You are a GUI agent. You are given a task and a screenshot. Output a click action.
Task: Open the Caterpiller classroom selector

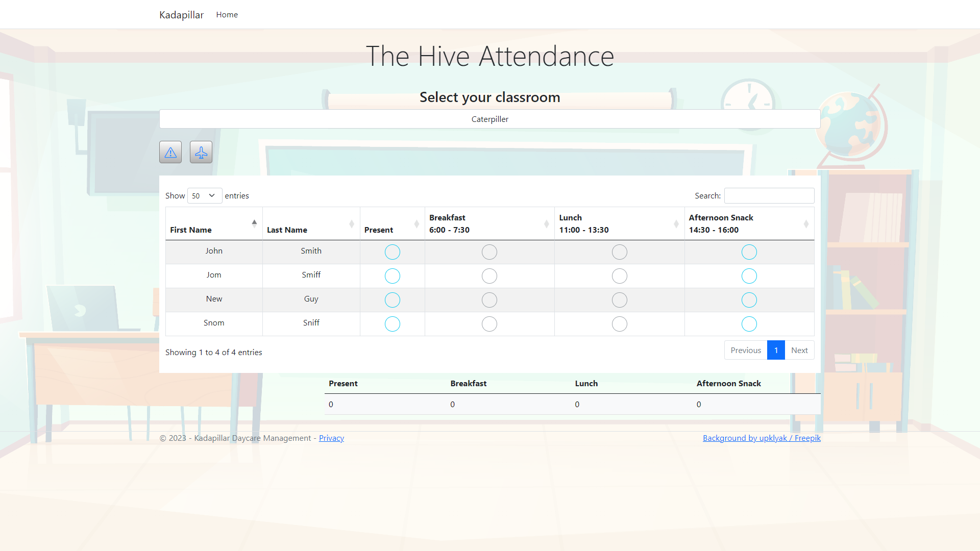[489, 119]
